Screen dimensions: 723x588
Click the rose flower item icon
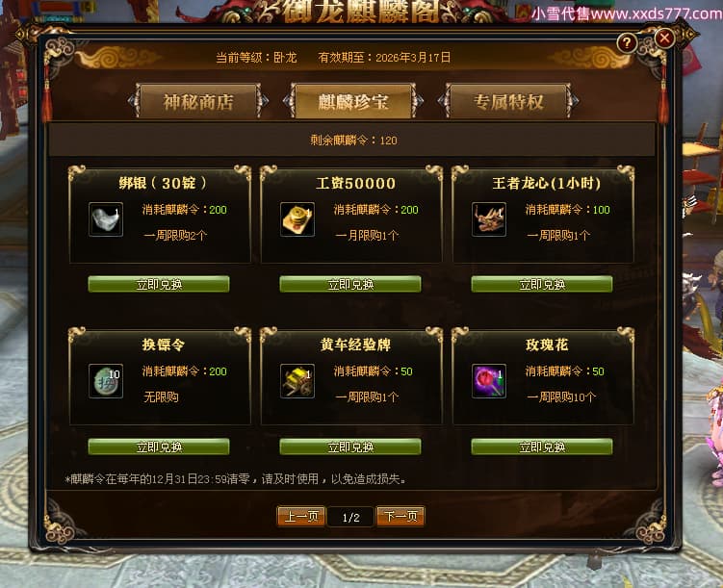(489, 381)
